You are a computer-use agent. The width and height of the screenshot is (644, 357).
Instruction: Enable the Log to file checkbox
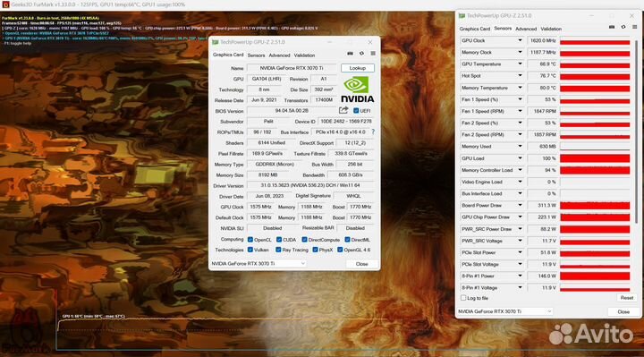coord(463,298)
